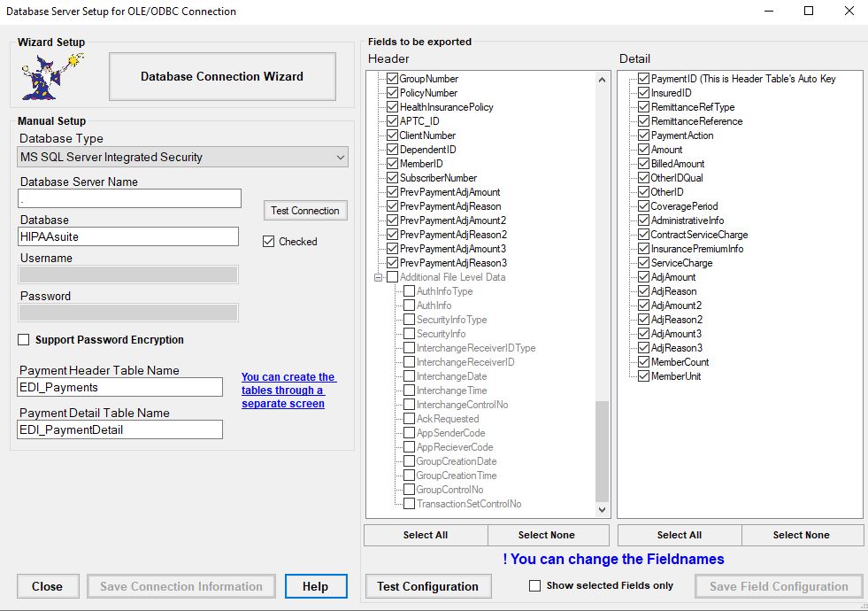The height and width of the screenshot is (611, 868).
Task: Click the Header list scrollbar thumb
Action: (603, 451)
